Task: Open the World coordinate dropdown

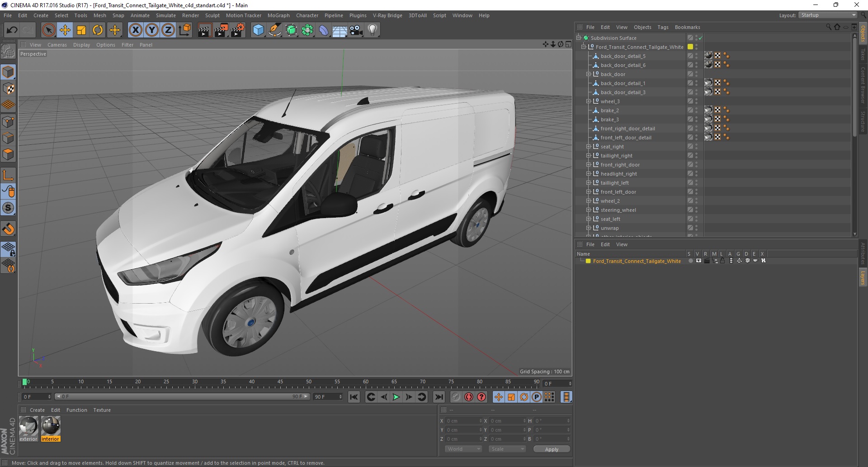Action: (463, 449)
